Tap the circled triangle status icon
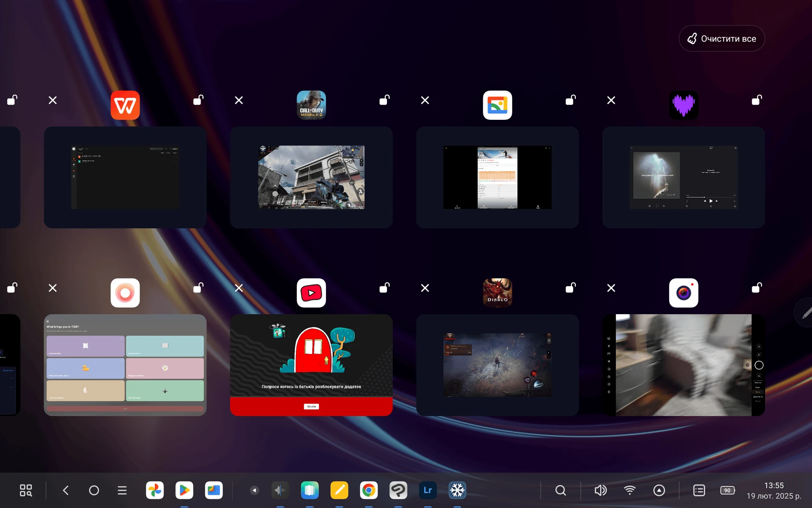The image size is (812, 508). tap(659, 490)
